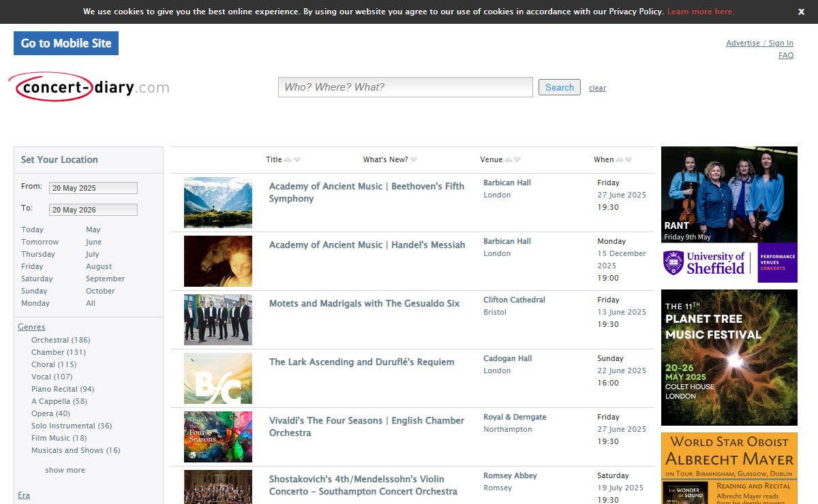The image size is (818, 504).
Task: Open The Lark Ascending concert thumbnail
Action: click(x=218, y=378)
